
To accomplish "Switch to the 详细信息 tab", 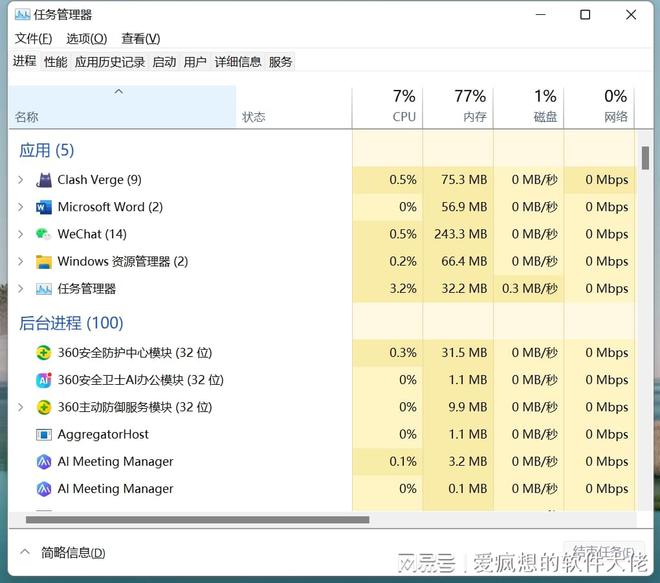I will (x=238, y=62).
